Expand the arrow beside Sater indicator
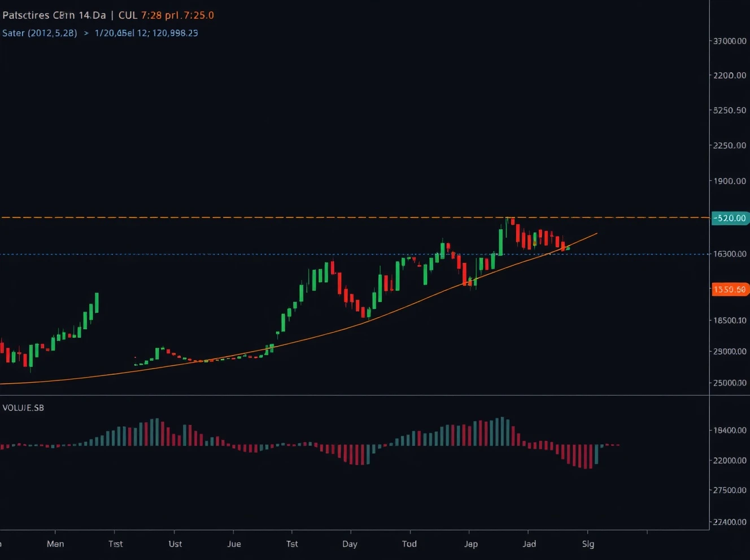 tap(86, 33)
